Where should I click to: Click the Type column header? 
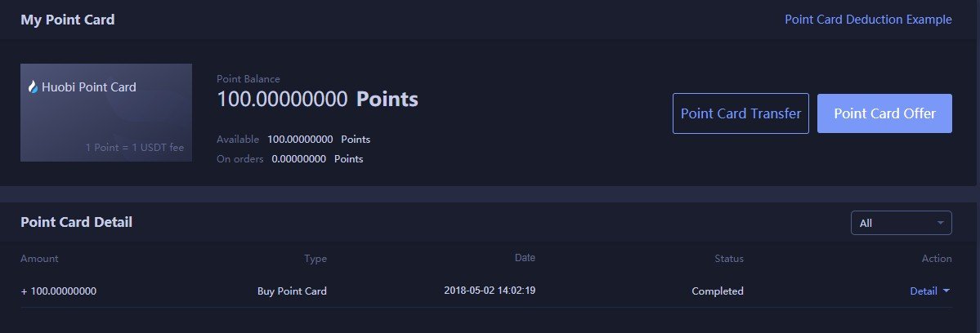click(315, 258)
